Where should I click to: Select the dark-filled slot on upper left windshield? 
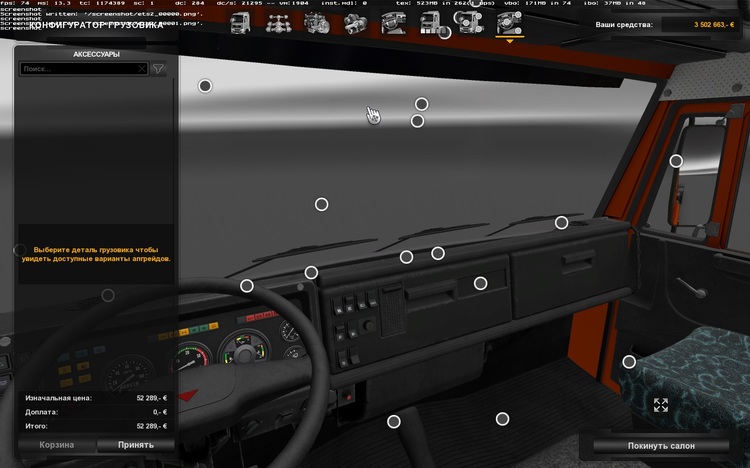[x=205, y=86]
